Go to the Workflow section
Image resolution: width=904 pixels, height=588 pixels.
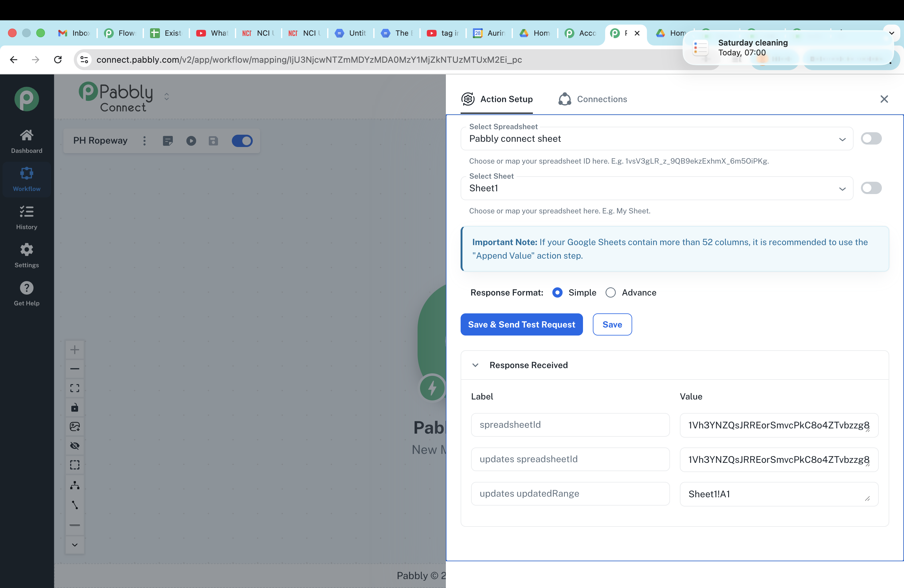[26, 179]
